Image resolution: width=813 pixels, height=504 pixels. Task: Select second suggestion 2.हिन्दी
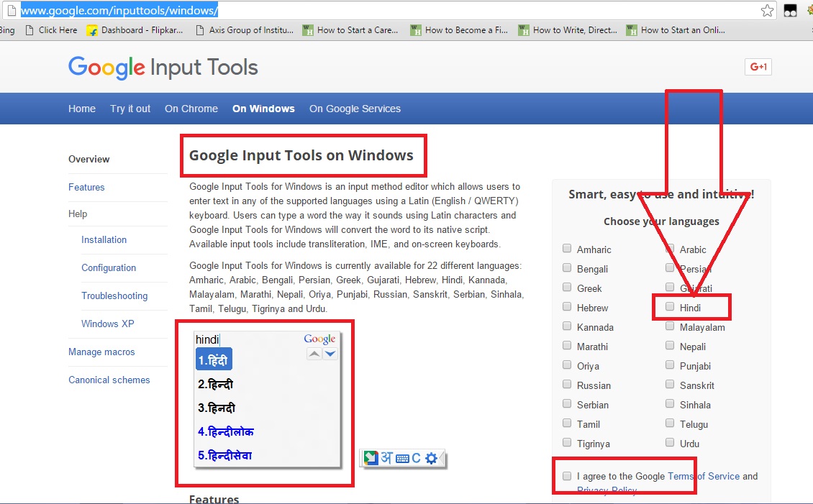pyautogui.click(x=215, y=384)
